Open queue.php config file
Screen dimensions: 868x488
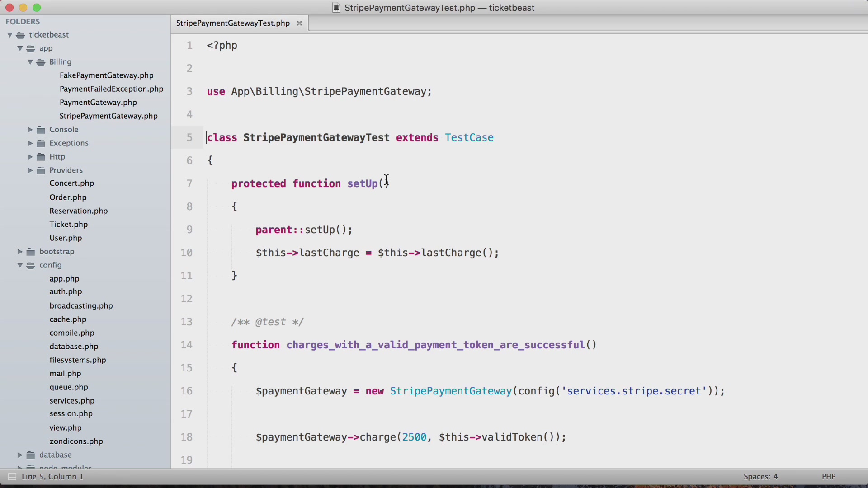[x=69, y=387]
